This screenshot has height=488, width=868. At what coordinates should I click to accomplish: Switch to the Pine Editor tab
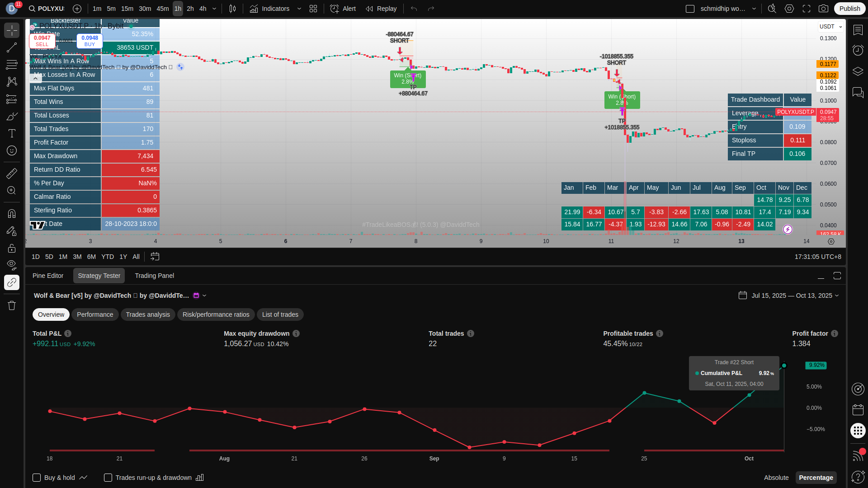coord(48,276)
